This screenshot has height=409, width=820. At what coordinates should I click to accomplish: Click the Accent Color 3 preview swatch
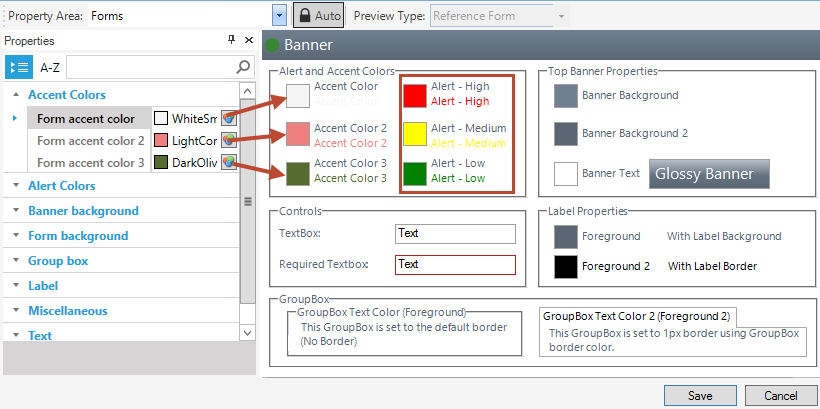point(298,174)
